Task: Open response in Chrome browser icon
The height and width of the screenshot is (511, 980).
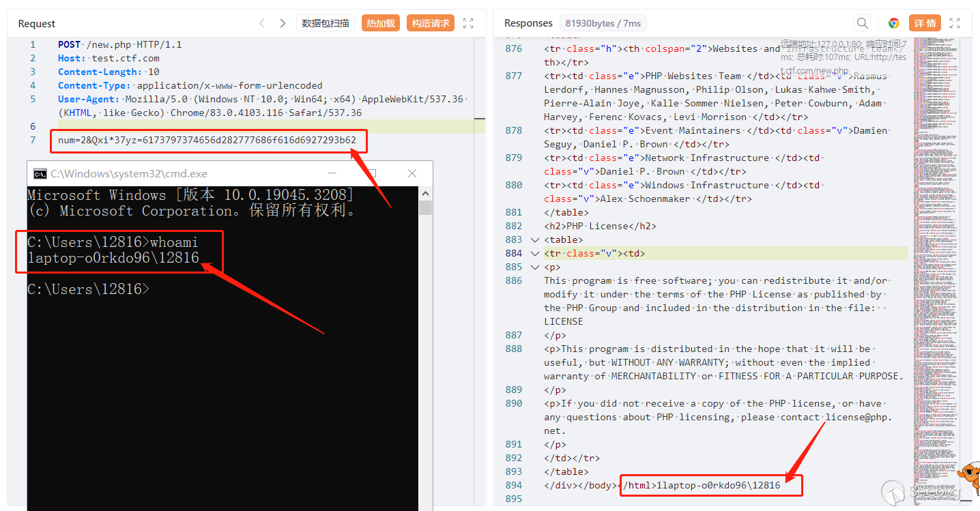Action: tap(893, 23)
